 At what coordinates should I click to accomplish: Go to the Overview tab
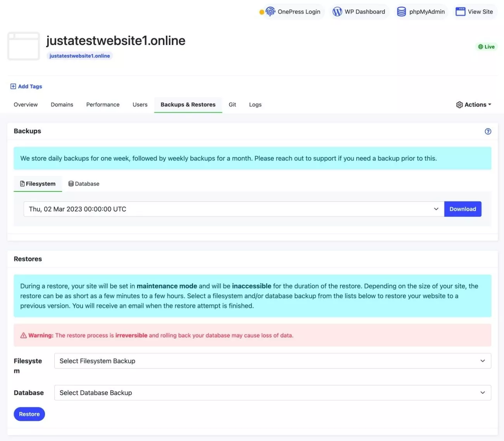pyautogui.click(x=26, y=105)
